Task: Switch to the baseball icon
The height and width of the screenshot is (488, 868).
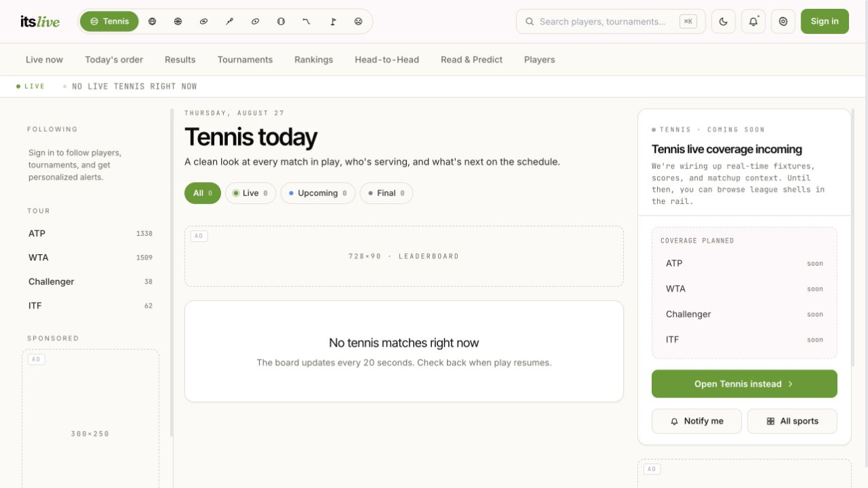Action: pyautogui.click(x=281, y=21)
